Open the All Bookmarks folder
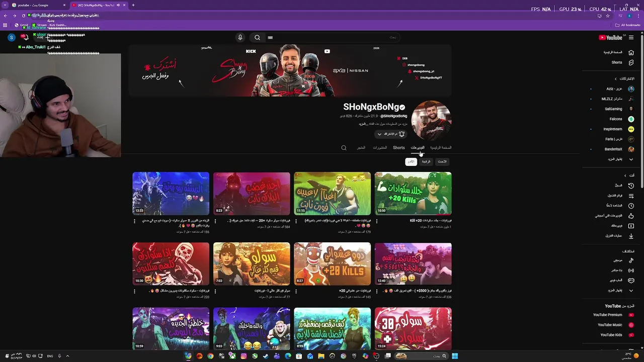 point(627,25)
